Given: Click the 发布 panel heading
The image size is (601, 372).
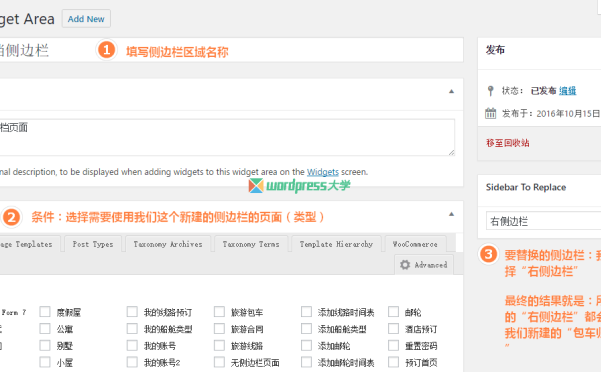Looking at the screenshot, I should click(x=495, y=50).
